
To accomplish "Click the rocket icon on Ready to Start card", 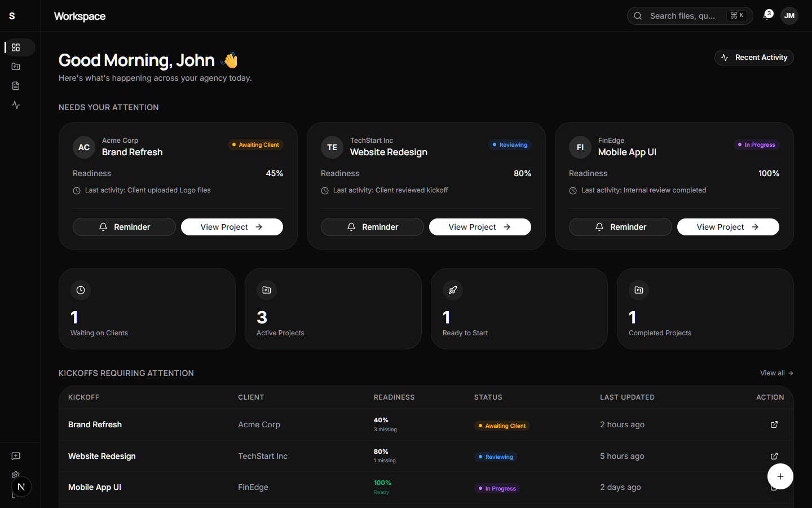I will 453,290.
